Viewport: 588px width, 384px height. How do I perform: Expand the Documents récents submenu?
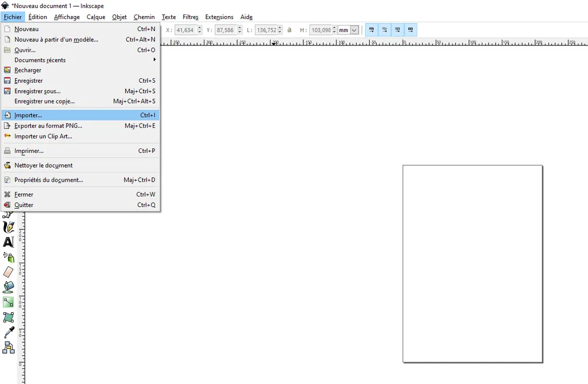[x=81, y=60]
